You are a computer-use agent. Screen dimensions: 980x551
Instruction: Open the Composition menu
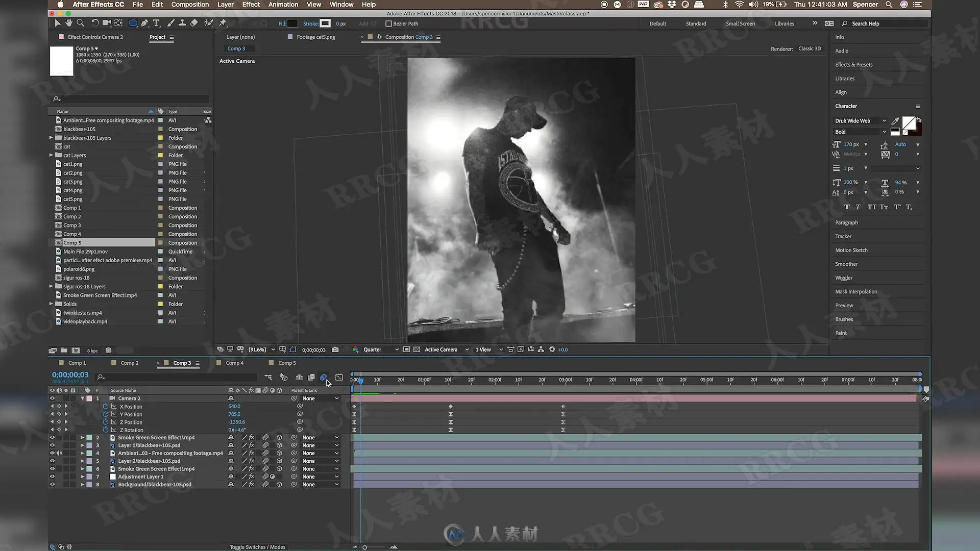(x=190, y=5)
